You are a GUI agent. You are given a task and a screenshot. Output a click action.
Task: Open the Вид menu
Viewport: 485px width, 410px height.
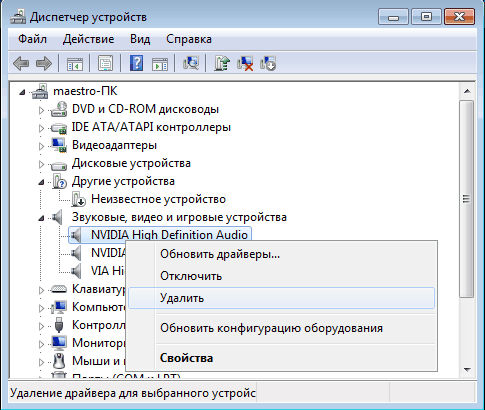(x=140, y=39)
